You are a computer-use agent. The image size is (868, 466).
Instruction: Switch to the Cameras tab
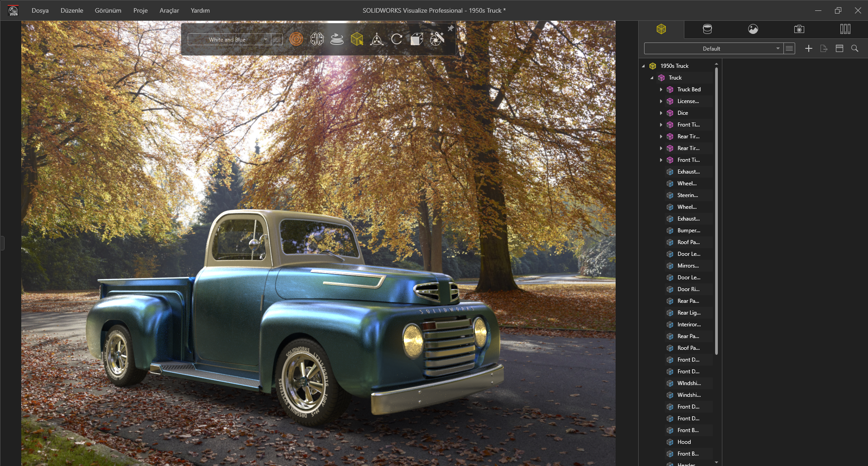click(799, 29)
